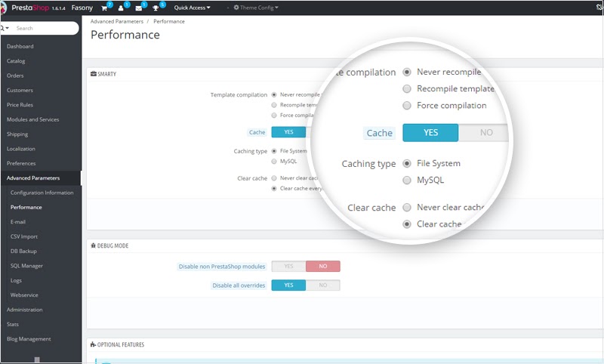This screenshot has height=364, width=604.
Task: Choose MySQL as caching type
Action: pos(274,161)
